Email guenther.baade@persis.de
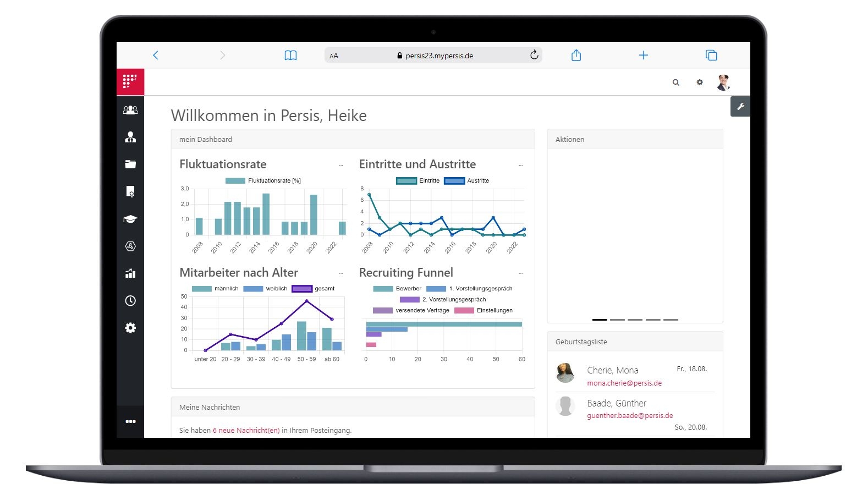The width and height of the screenshot is (868, 495). click(630, 416)
